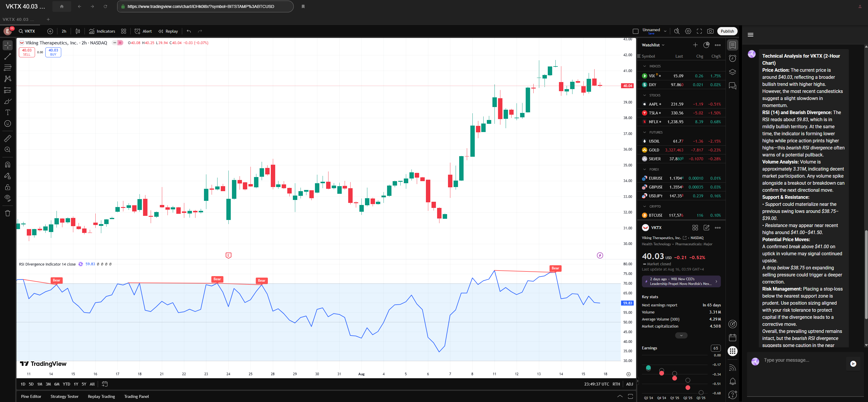Toggle ADJ adjusted data setting

click(x=629, y=384)
